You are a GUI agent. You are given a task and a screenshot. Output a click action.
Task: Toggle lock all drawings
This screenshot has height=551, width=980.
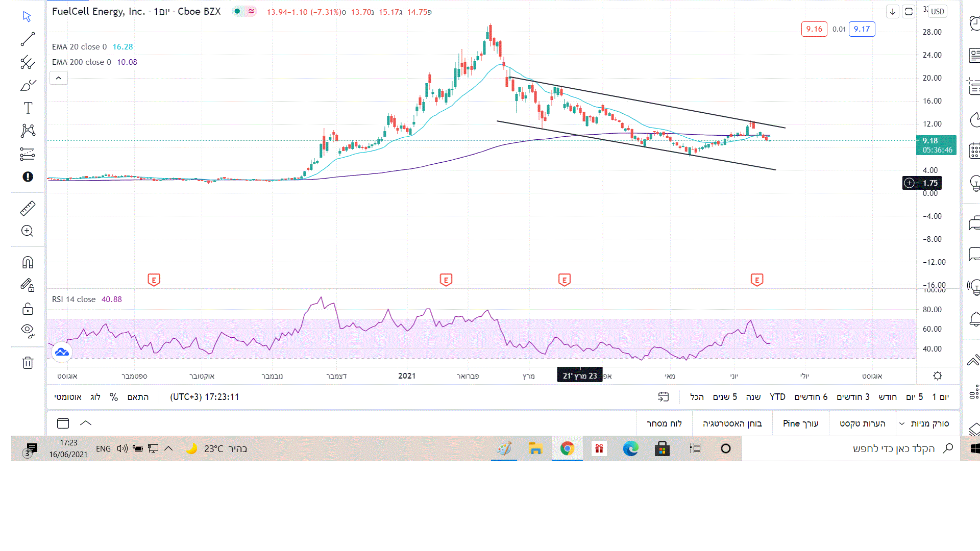click(x=28, y=309)
